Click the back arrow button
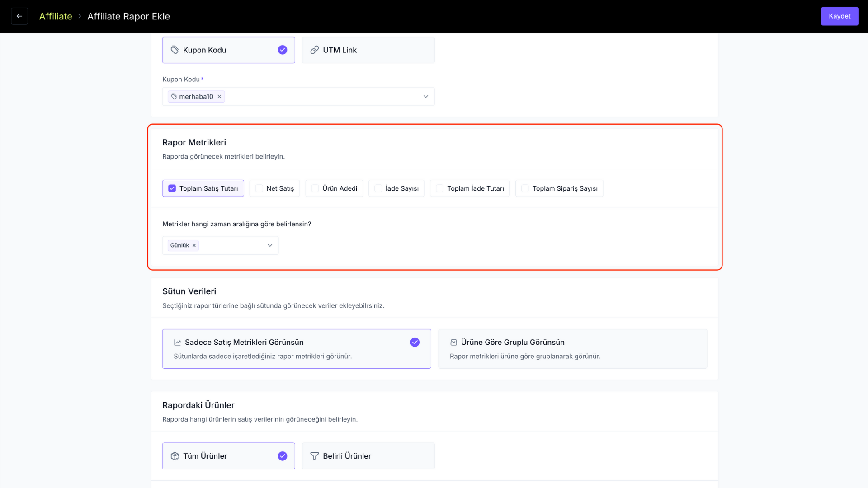868x488 pixels. point(19,16)
